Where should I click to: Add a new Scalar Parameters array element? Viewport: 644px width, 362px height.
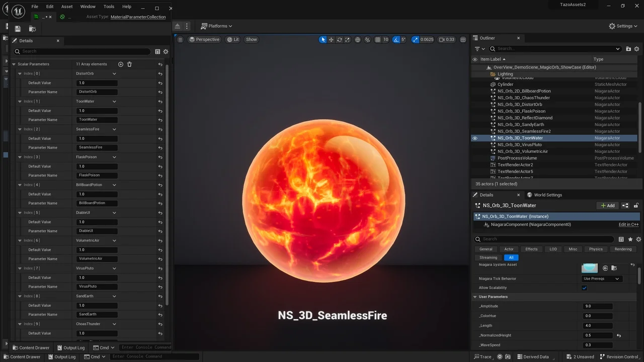pos(120,64)
